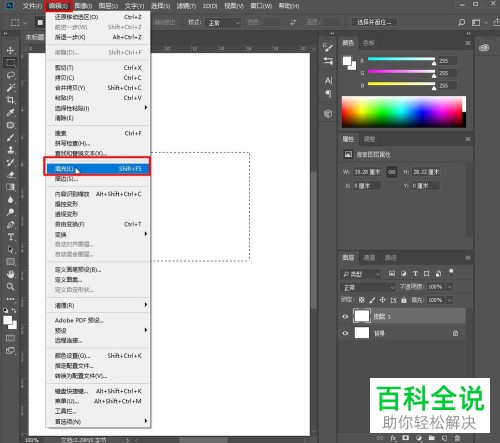Toggle lock transparent pixels icon

tap(361, 300)
